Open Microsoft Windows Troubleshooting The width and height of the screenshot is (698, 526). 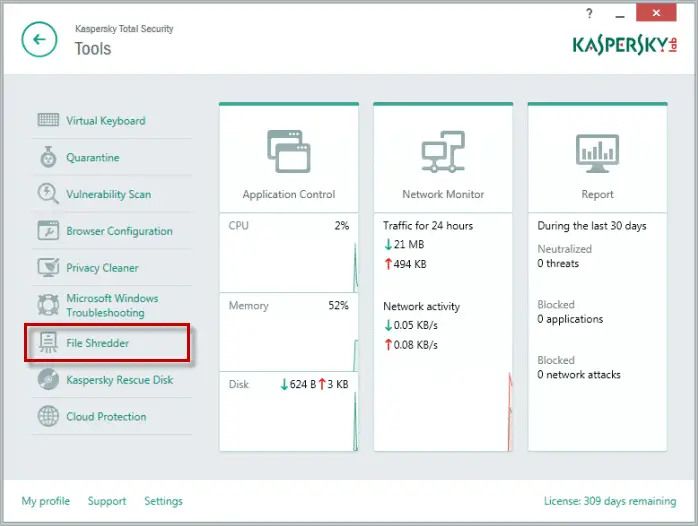click(x=112, y=305)
